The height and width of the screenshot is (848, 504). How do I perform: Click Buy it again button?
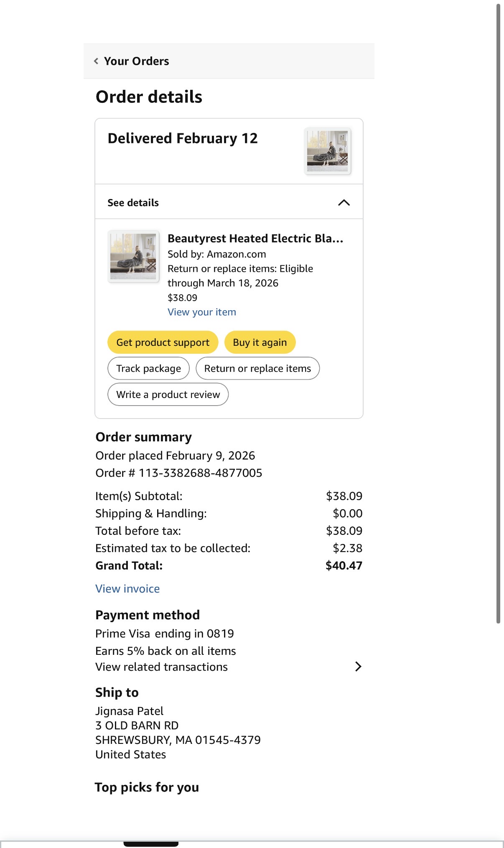(x=260, y=342)
